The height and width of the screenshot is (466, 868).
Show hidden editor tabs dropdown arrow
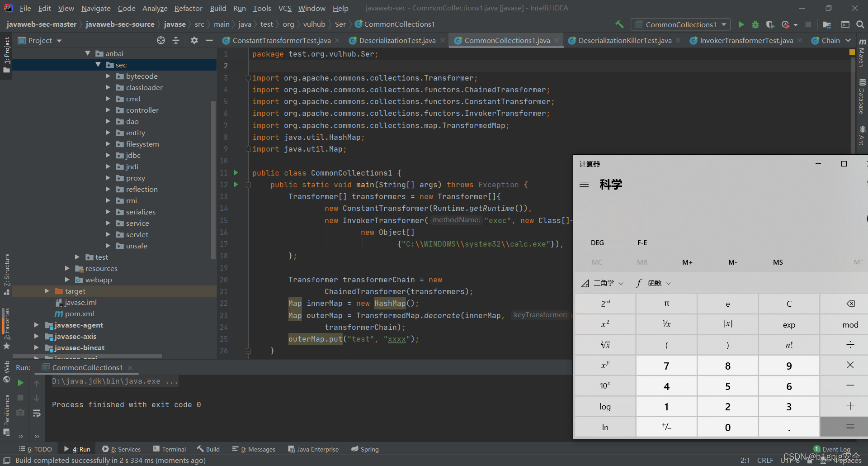click(848, 40)
